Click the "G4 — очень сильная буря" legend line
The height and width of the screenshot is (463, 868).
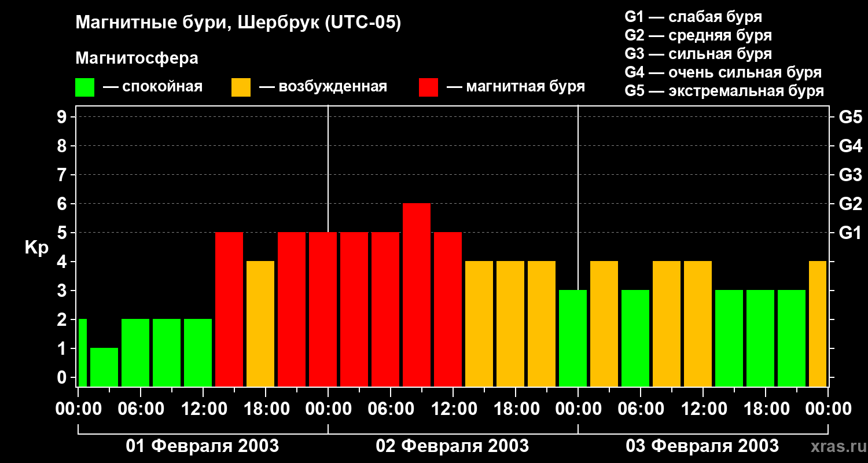(723, 72)
